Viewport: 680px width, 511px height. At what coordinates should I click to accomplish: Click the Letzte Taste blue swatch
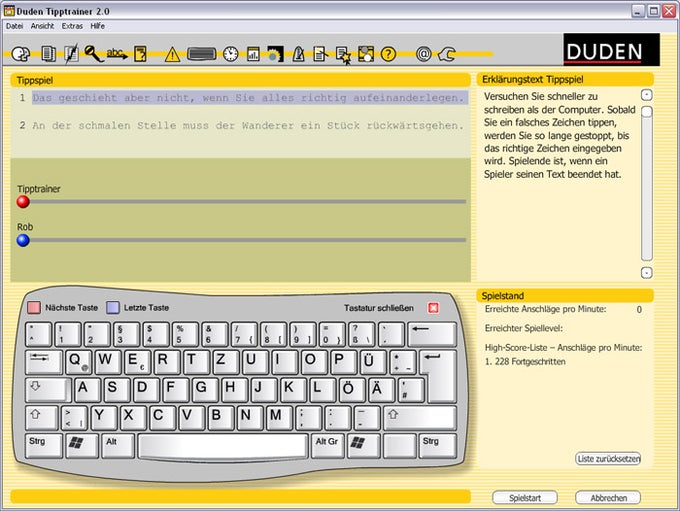point(113,308)
